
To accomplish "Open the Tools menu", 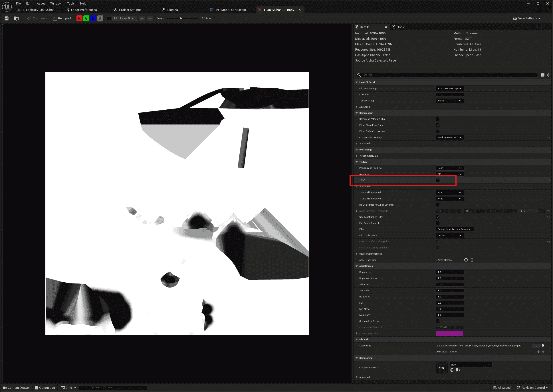I will click(x=70, y=3).
